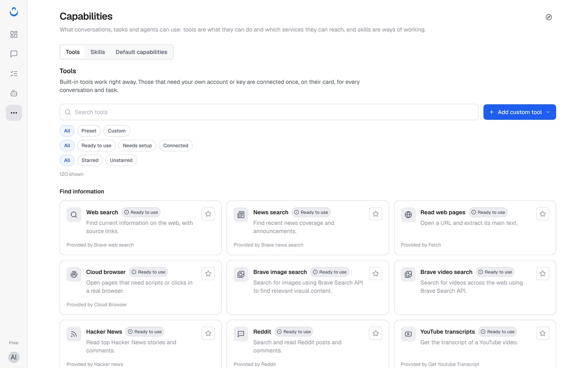Open the agents robot icon in sidebar
This screenshot has width=588, height=368.
click(14, 93)
